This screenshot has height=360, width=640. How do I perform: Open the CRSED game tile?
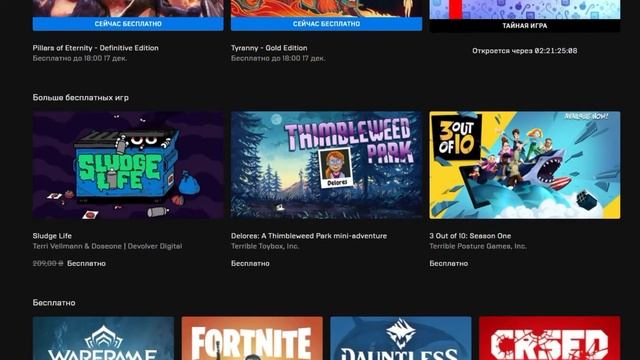tap(550, 338)
